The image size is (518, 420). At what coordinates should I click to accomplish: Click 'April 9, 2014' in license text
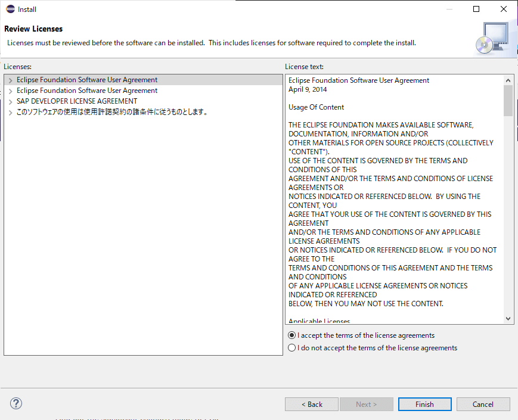pyautogui.click(x=308, y=89)
